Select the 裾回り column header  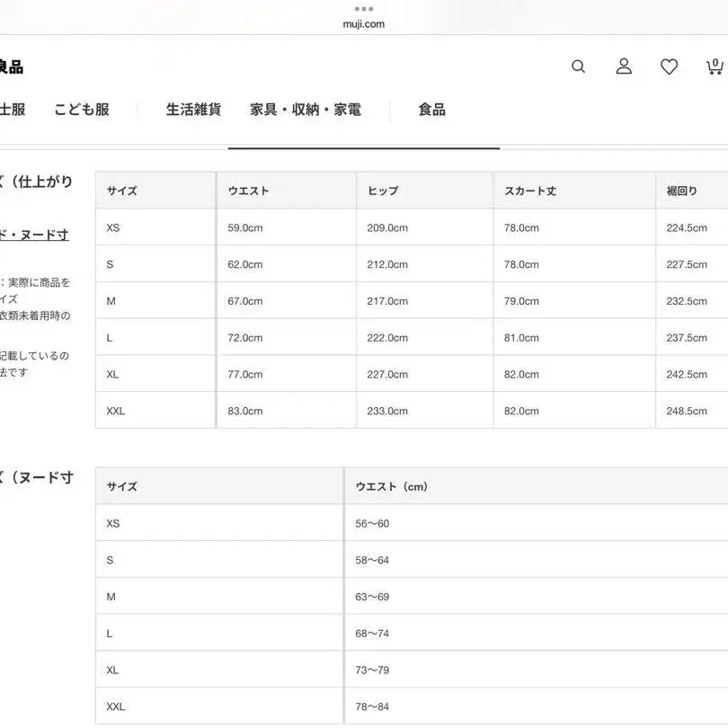pos(692,191)
